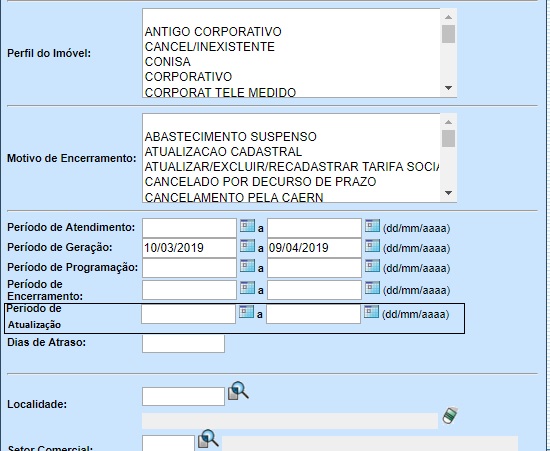
Task: Click Período de Geração end field 09/04/2019
Action: pos(314,248)
